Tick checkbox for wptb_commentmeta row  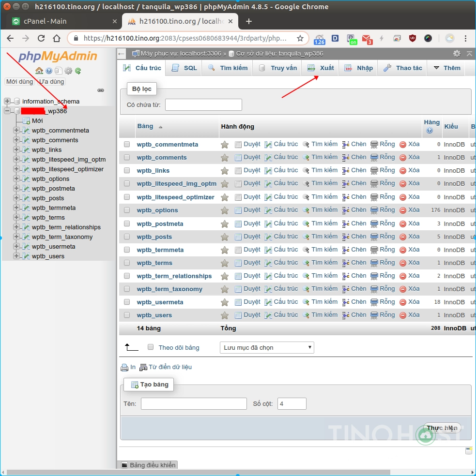click(x=127, y=144)
